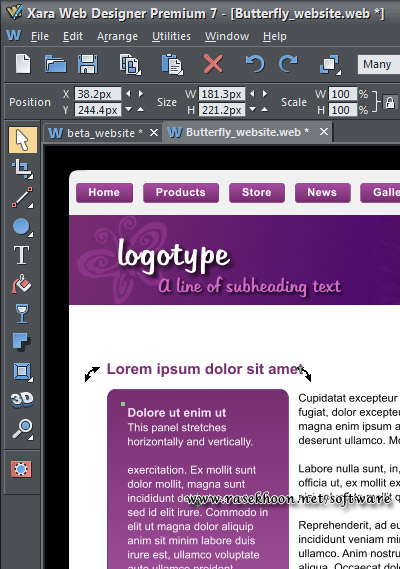Open the Utilities menu
Screen dimensions: 400x569
171,36
